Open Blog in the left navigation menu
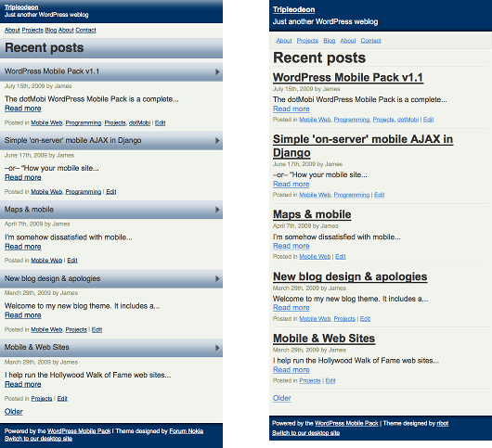The height and width of the screenshot is (448, 492). pos(50,30)
